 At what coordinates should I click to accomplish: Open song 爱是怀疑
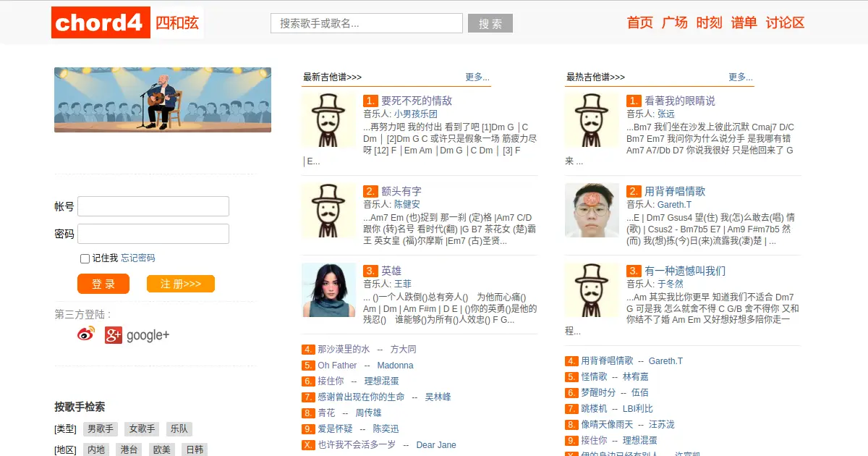335,428
